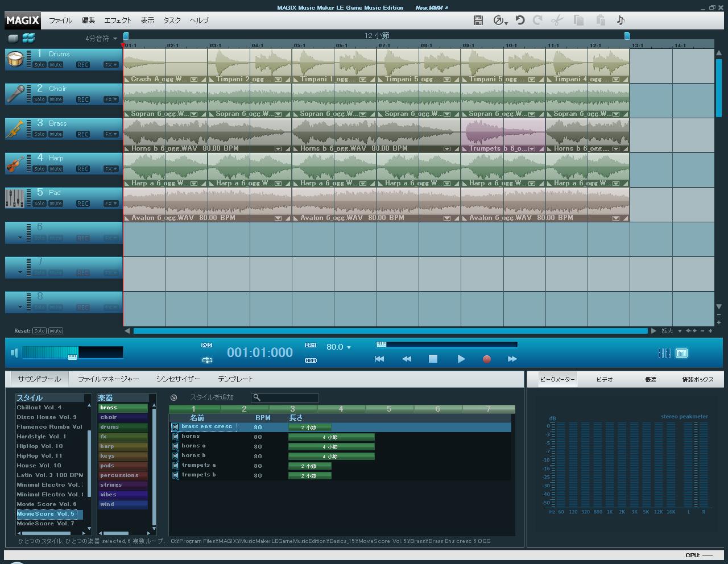Image resolution: width=728 pixels, height=564 pixels.
Task: Arm REC on the Pad track
Action: coord(83,204)
